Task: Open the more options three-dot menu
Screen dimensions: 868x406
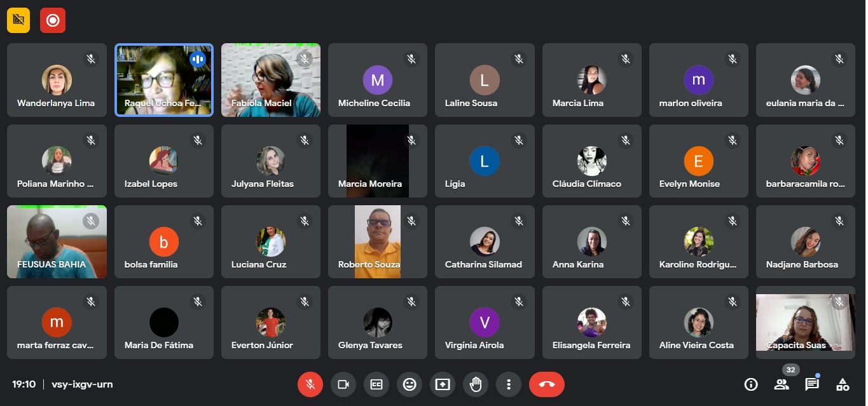Action: click(509, 384)
